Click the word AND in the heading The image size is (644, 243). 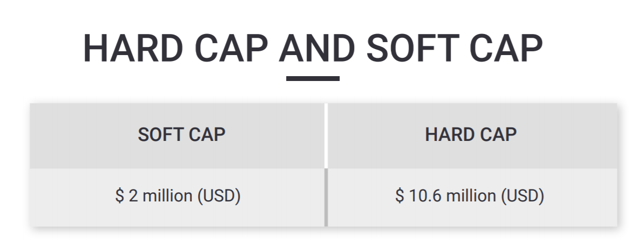317,49
